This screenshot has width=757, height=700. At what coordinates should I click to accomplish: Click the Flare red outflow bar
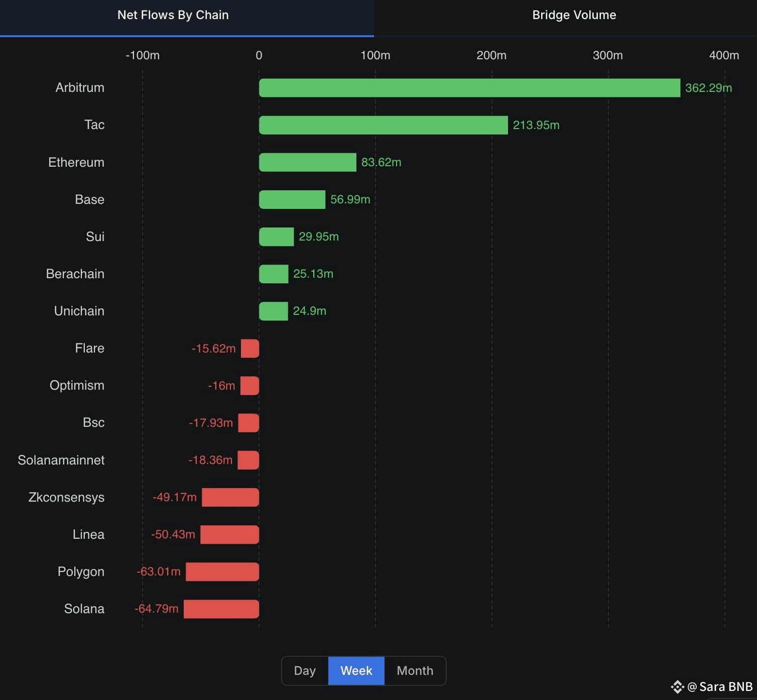pyautogui.click(x=250, y=348)
